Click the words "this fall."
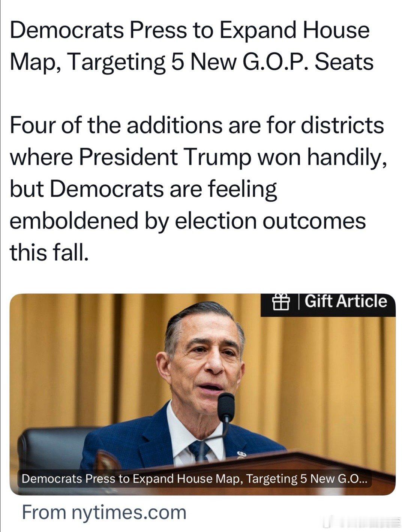Viewport: 405px width, 532px height. (x=49, y=252)
